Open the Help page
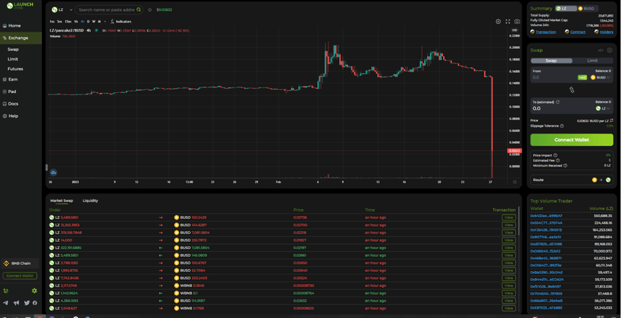 [13, 116]
